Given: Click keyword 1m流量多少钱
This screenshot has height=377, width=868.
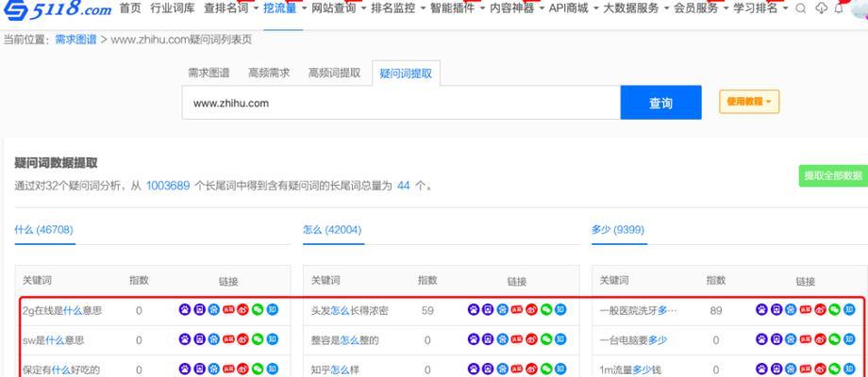Looking at the screenshot, I should (630, 369).
